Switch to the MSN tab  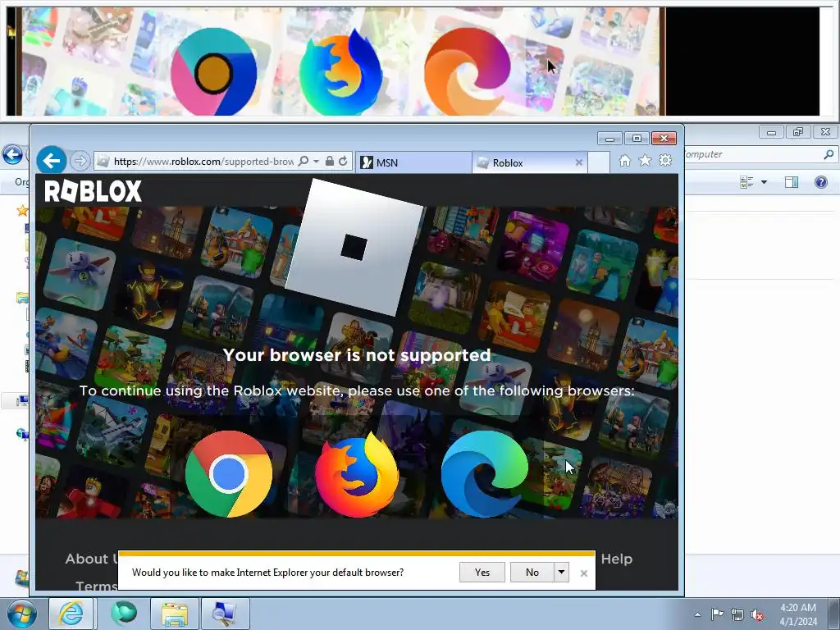413,162
